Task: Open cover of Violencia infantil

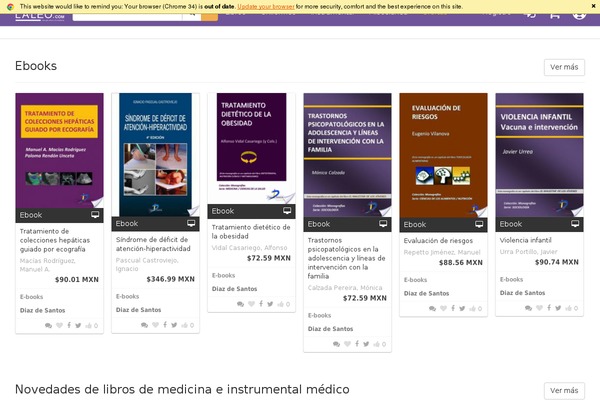Action: [x=540, y=155]
